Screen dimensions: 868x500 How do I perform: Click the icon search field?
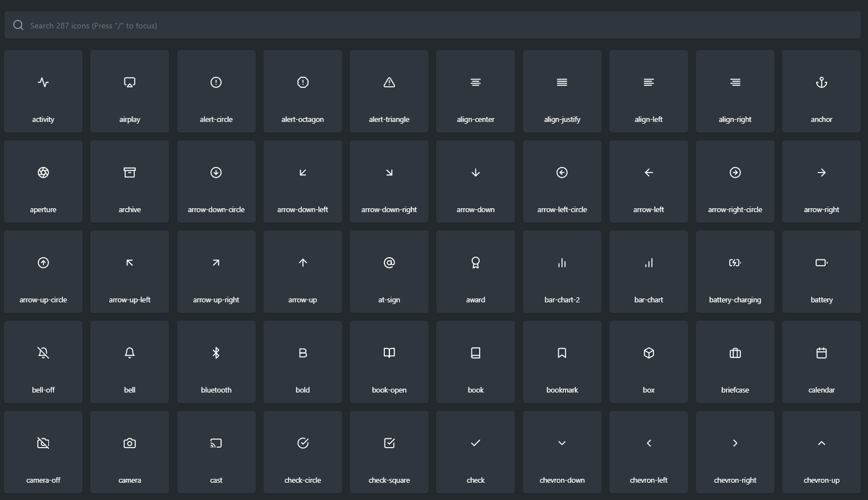click(434, 24)
